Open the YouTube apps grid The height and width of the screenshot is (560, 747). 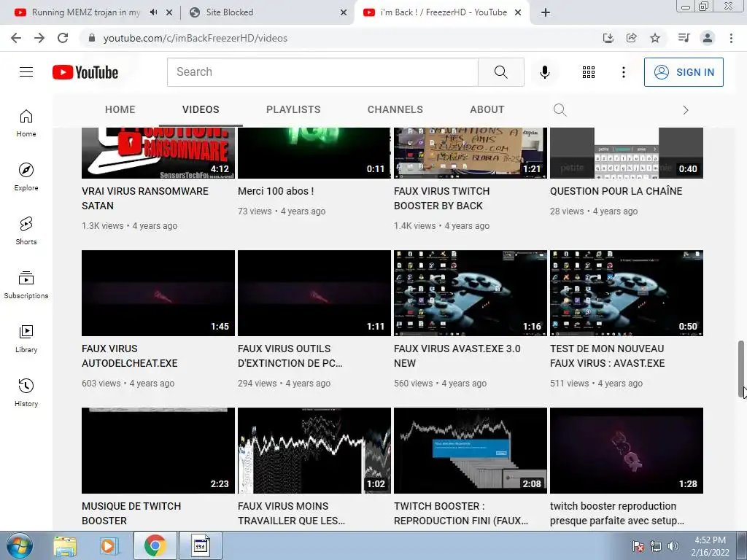point(589,72)
